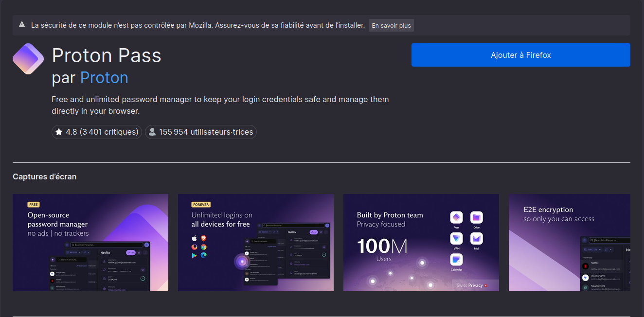Viewport: 644px width, 317px height.
Task: Open the Unlimited logins on all devices screenshot
Action: pyautogui.click(x=256, y=243)
